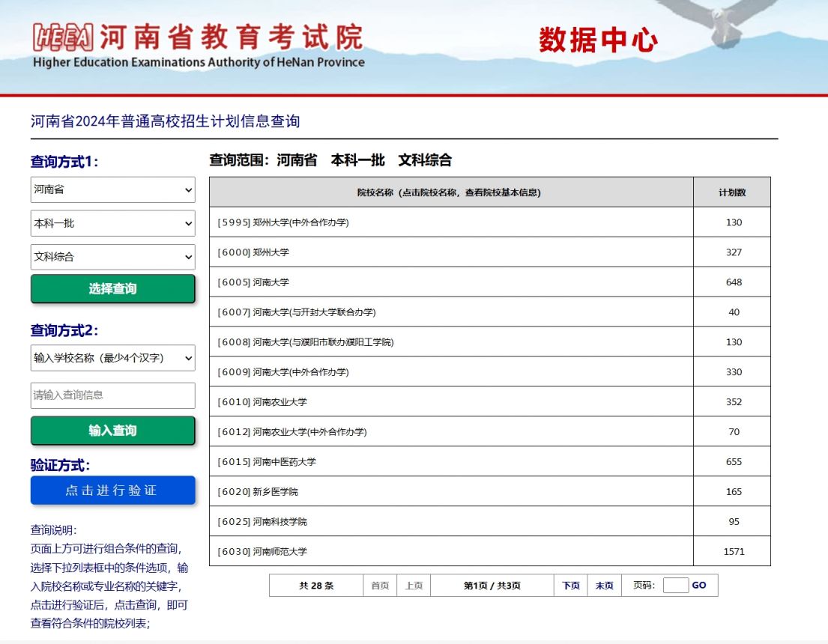
Task: Open [6009] 河南大学(中外合作办学) link
Action: coord(283,372)
